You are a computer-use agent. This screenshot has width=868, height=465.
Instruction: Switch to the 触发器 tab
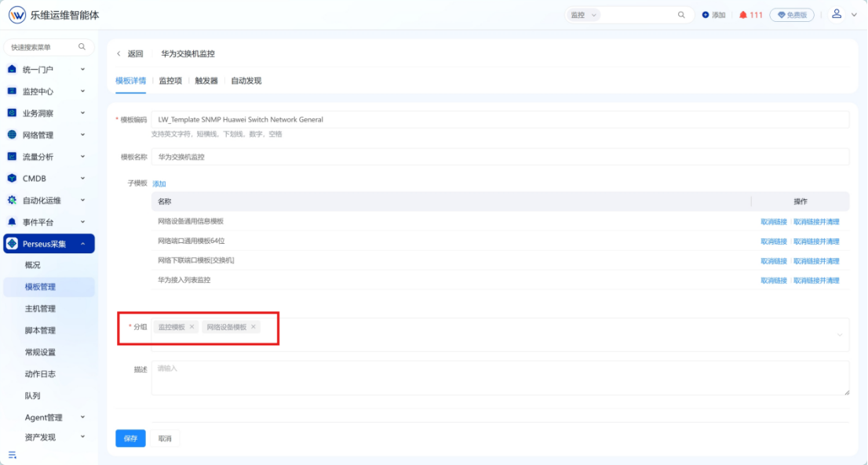pos(206,81)
